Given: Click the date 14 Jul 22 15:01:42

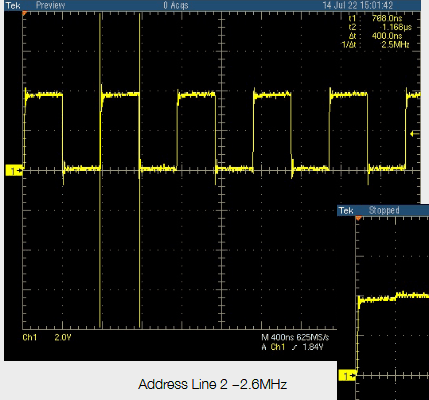Looking at the screenshot, I should pos(358,5).
